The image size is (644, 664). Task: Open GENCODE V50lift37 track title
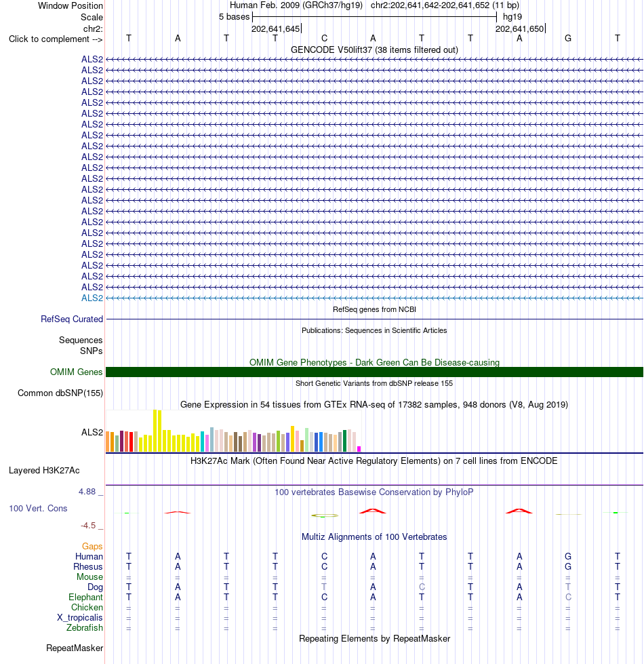click(x=374, y=50)
